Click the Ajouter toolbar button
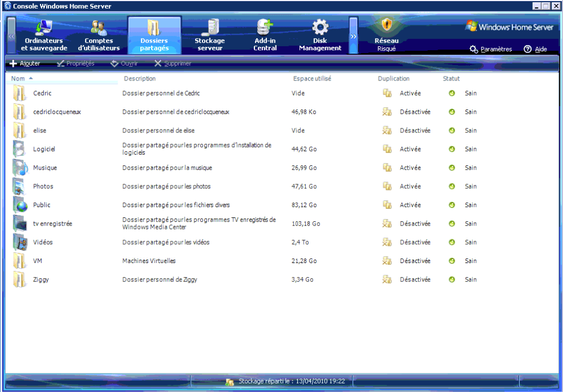The image size is (563, 392). [x=25, y=63]
